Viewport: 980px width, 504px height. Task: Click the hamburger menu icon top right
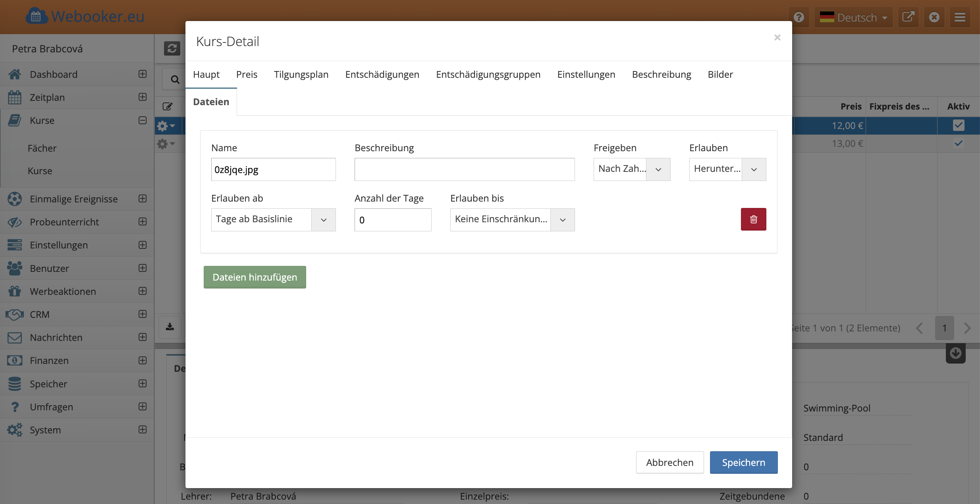pyautogui.click(x=960, y=17)
